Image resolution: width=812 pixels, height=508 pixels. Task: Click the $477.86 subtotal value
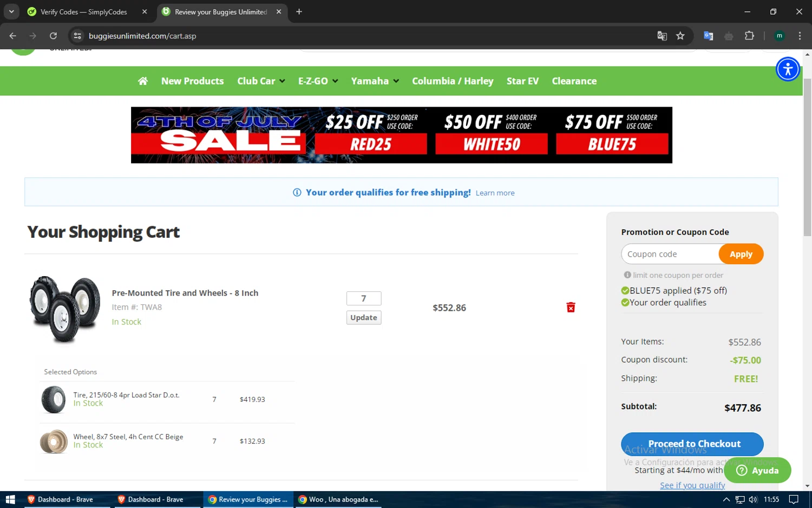tap(743, 408)
